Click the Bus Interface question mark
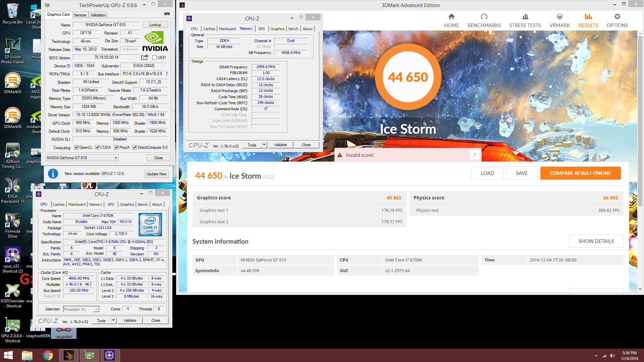 [x=167, y=74]
